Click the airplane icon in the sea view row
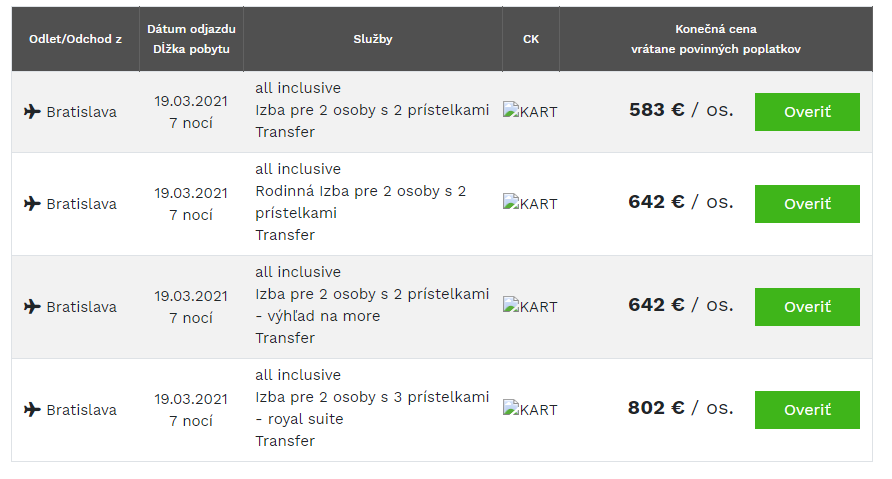892x479 pixels. click(x=32, y=307)
